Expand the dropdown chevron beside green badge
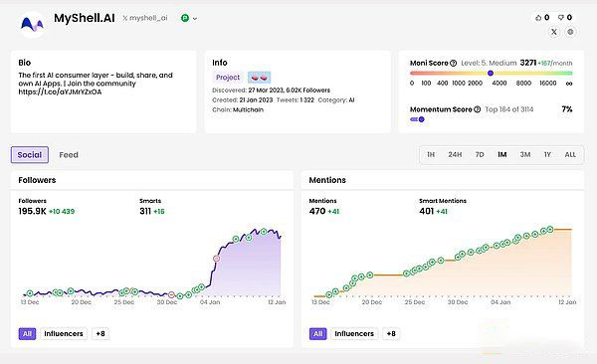This screenshot has width=597, height=364. (x=195, y=18)
